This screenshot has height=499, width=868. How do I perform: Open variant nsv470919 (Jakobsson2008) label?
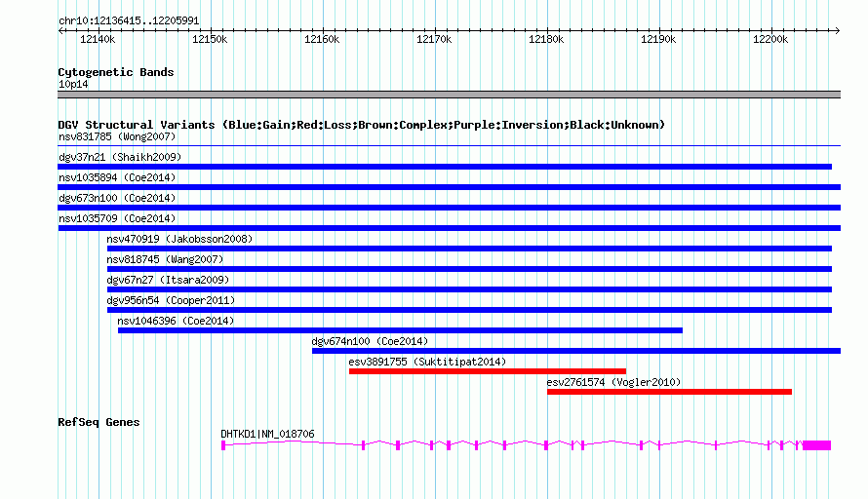[179, 239]
